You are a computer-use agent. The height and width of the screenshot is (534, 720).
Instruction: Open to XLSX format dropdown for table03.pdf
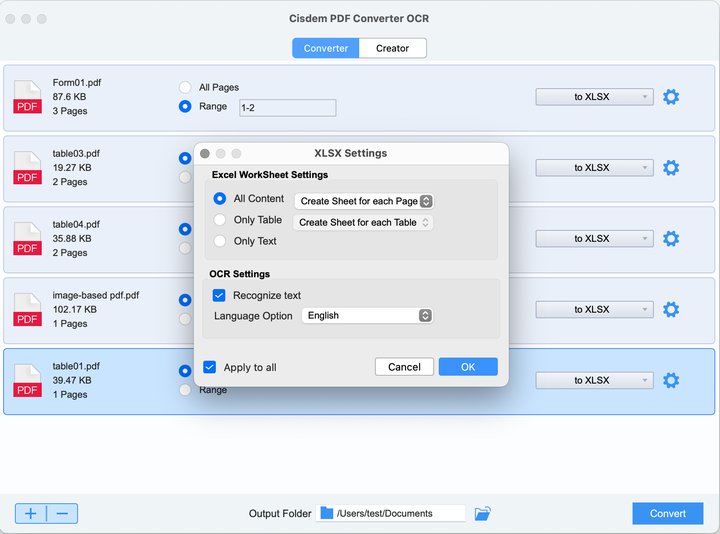(594, 168)
